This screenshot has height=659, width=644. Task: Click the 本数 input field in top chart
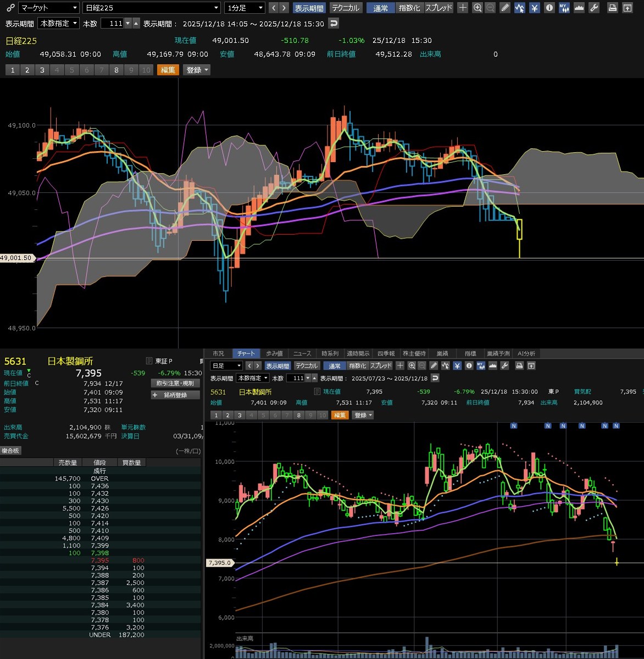point(112,24)
